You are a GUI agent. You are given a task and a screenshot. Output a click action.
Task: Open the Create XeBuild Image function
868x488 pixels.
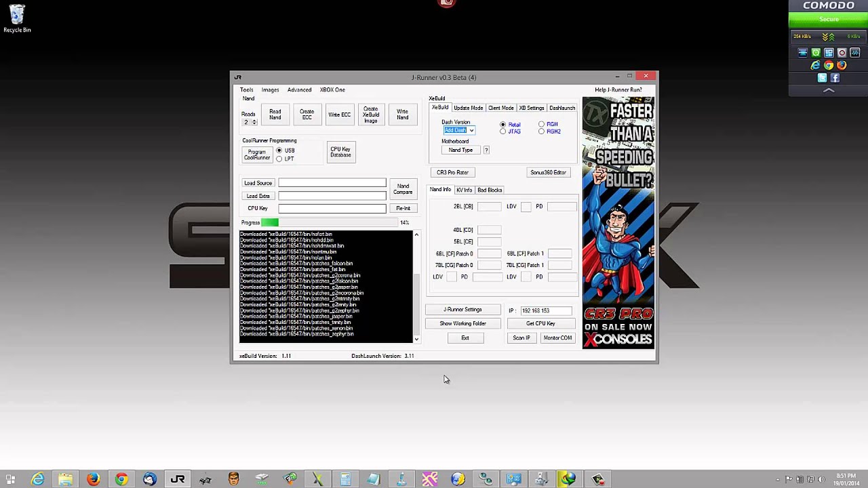370,114
